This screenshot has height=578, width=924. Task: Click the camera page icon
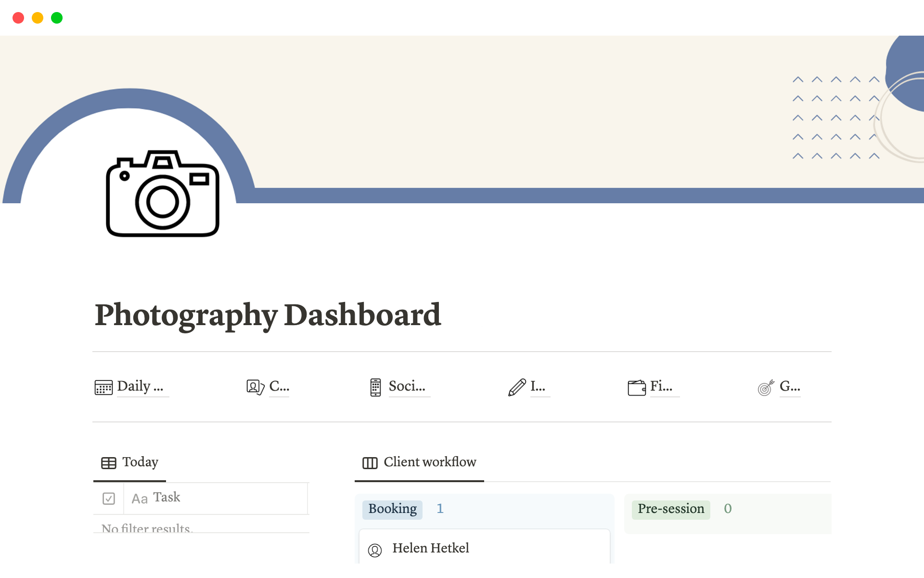163,194
